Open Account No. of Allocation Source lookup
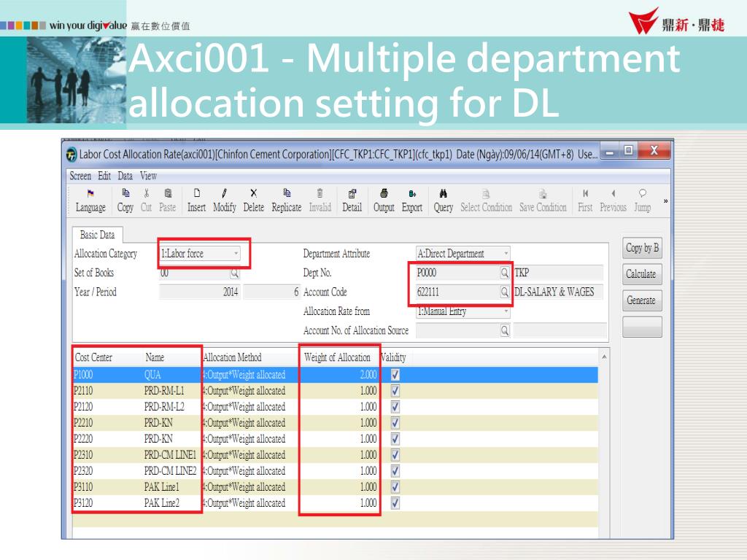The height and width of the screenshot is (560, 747). pos(505,330)
